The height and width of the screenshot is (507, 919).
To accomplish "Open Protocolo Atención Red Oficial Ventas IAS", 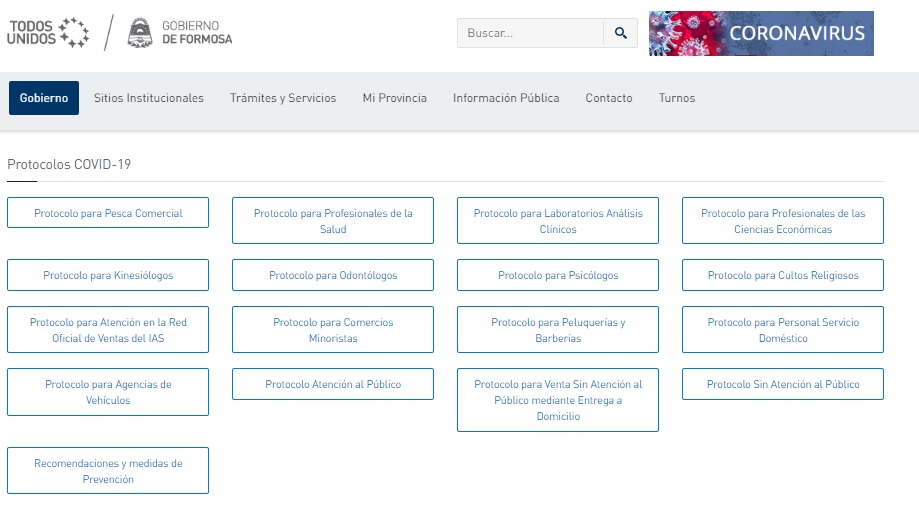I will pos(108,329).
